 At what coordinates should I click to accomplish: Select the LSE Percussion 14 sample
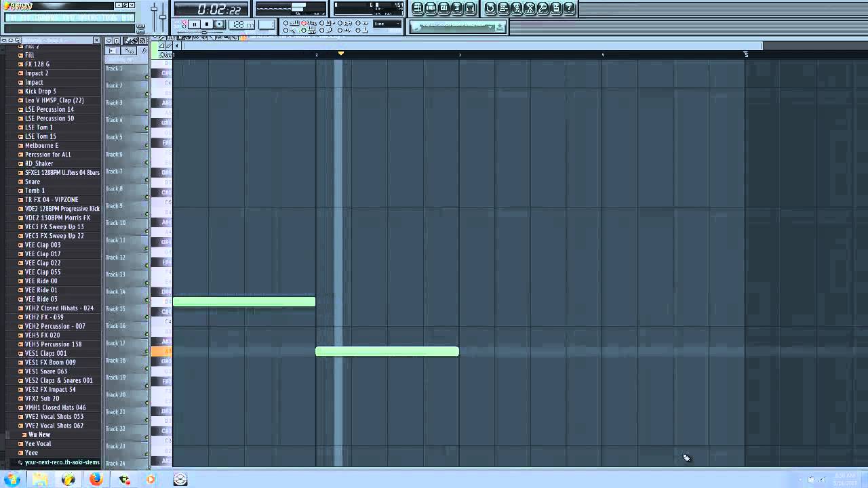49,109
